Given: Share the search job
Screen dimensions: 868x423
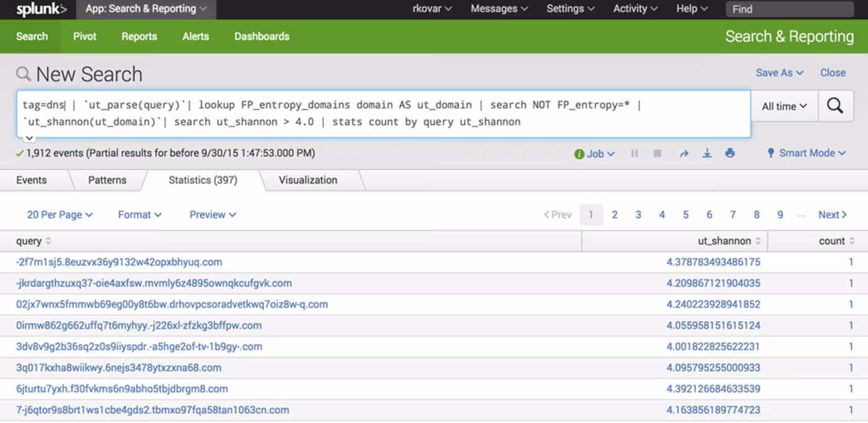Looking at the screenshot, I should tap(683, 153).
